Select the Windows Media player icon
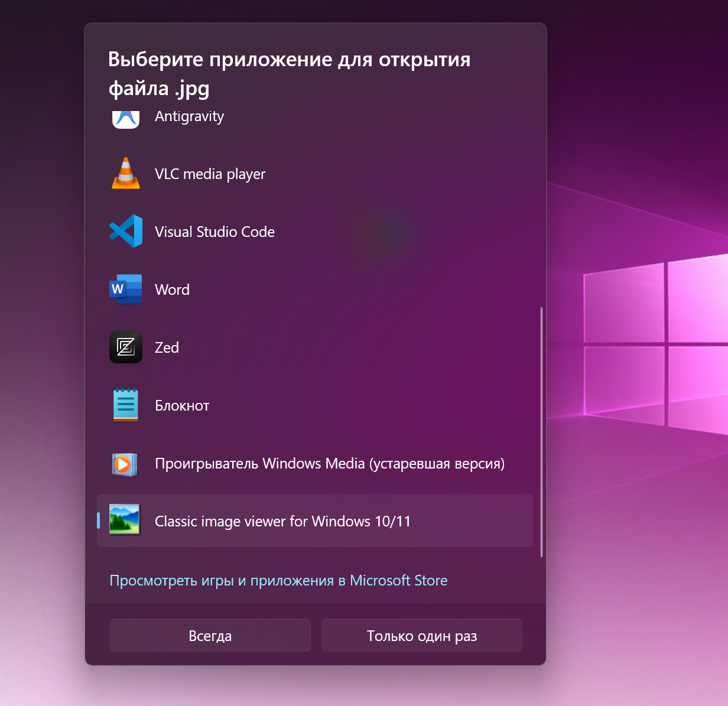Viewport: 728px width, 706px height. click(x=125, y=464)
